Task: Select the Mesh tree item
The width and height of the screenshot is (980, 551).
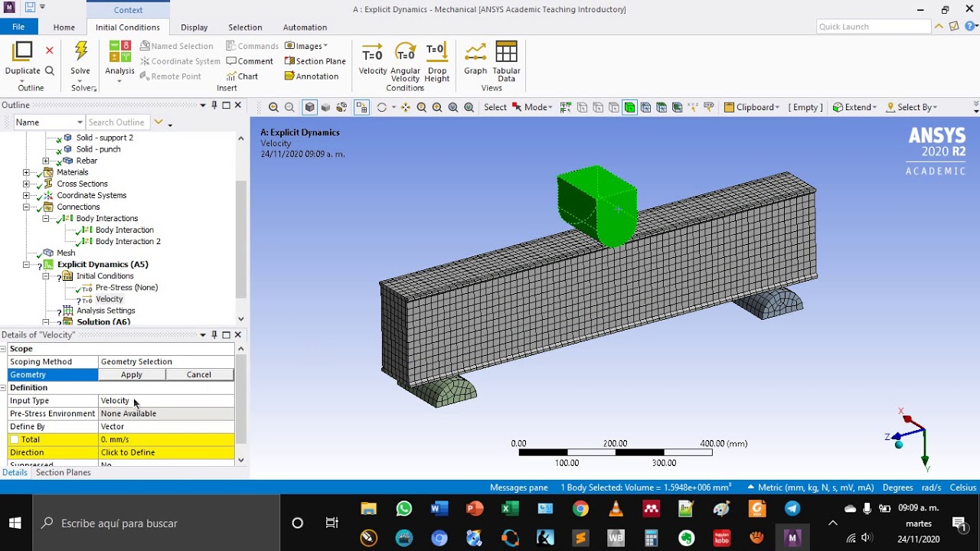Action: [x=66, y=253]
